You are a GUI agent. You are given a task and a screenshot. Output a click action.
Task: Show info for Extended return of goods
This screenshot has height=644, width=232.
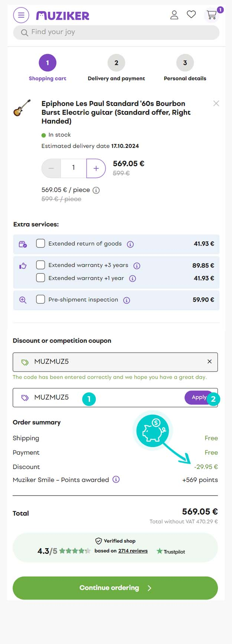pos(130,244)
